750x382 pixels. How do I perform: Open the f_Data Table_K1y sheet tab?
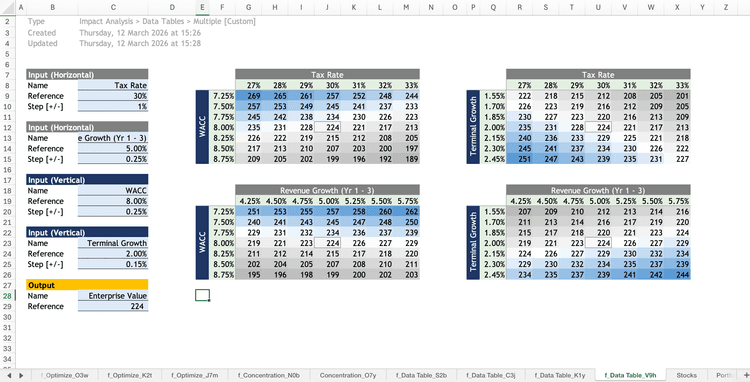[x=560, y=375]
